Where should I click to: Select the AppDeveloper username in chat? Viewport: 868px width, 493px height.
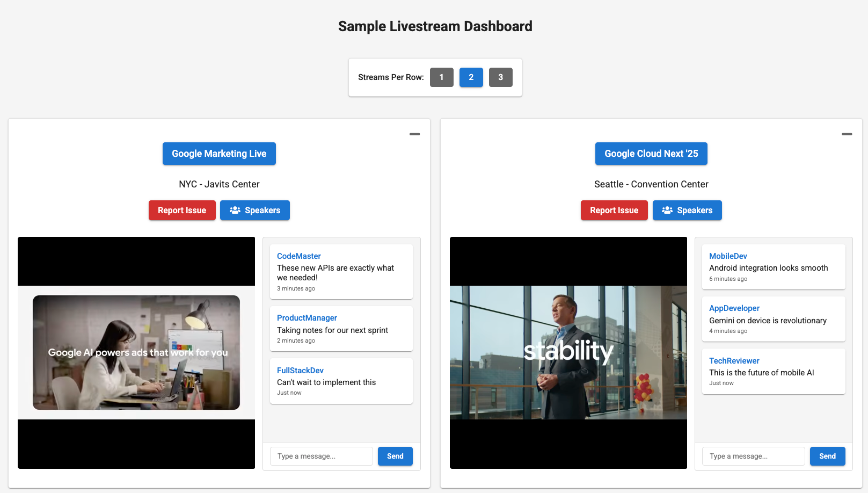coord(734,308)
